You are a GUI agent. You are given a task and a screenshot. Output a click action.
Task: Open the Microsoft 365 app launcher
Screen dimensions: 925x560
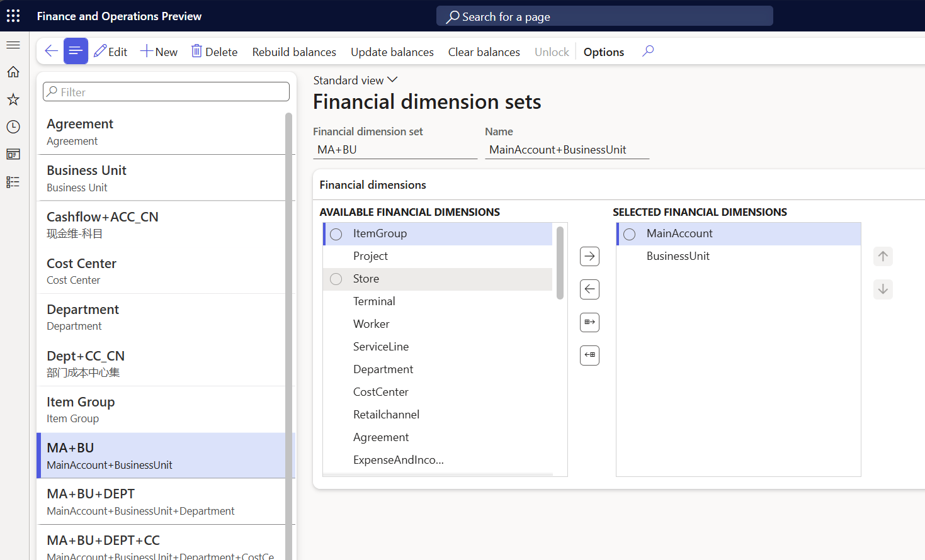coord(13,15)
